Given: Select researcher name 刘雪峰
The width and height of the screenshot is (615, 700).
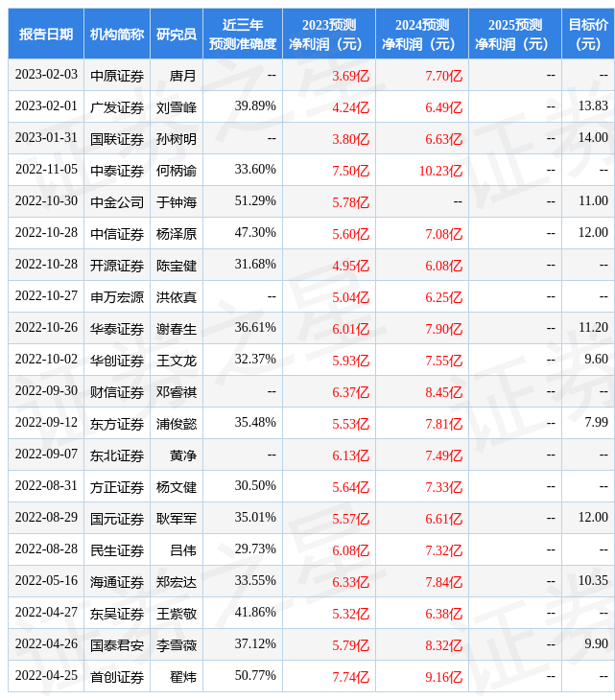Looking at the screenshot, I should pos(177,107).
